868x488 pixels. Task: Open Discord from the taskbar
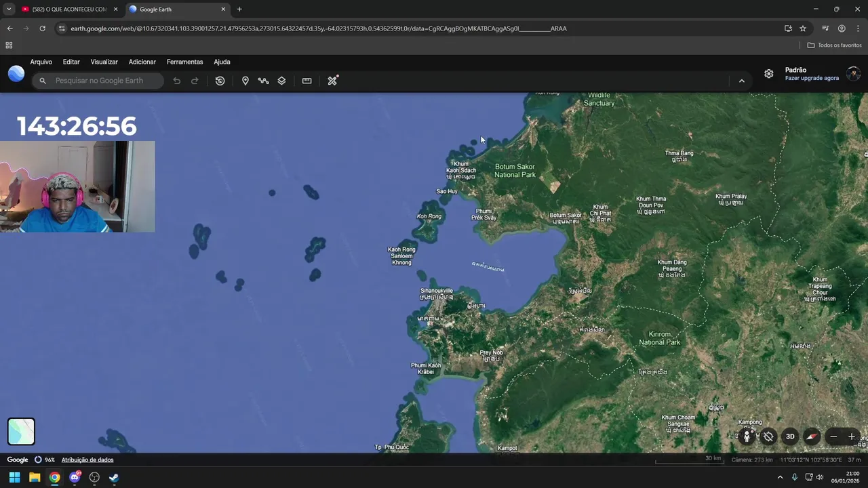pos(75,477)
